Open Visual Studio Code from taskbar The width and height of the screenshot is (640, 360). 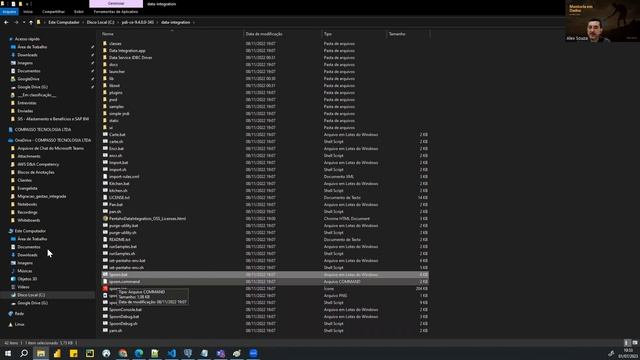click(x=172, y=353)
